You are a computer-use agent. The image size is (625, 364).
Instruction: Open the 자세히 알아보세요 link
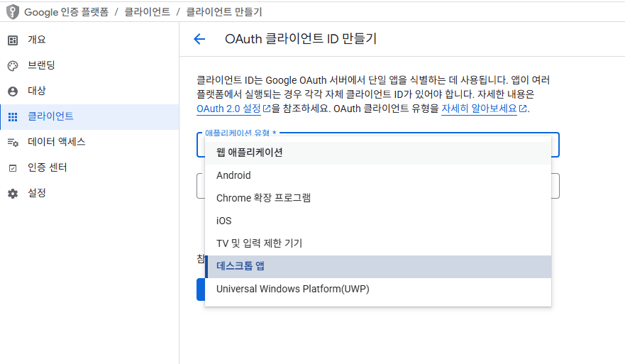479,109
